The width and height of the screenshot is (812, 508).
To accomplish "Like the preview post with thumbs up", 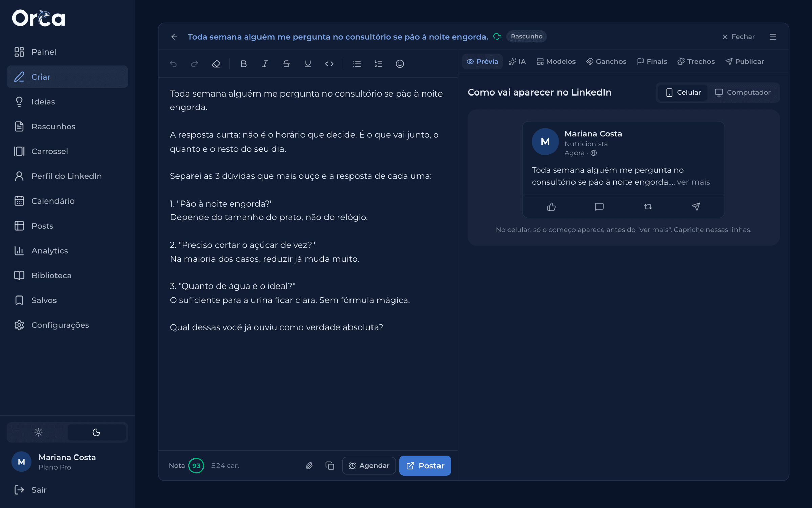I will (551, 207).
